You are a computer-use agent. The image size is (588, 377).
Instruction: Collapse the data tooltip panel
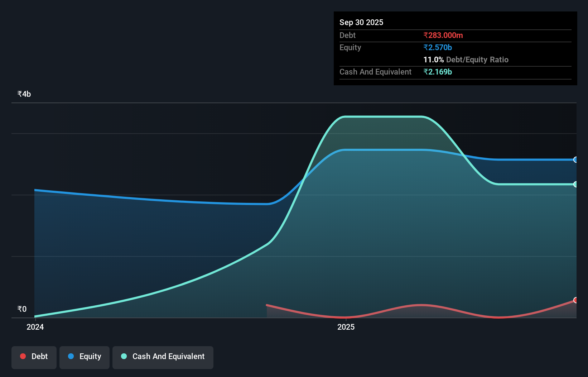click(455, 48)
